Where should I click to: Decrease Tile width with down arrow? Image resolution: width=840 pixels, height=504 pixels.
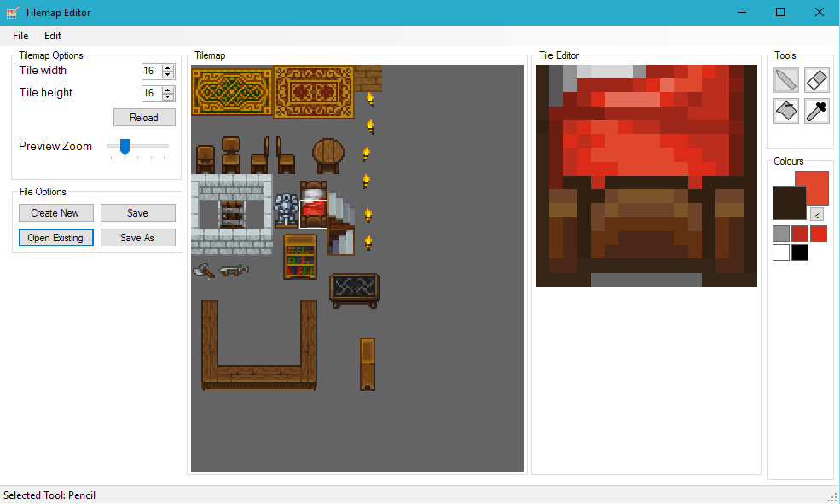point(168,75)
